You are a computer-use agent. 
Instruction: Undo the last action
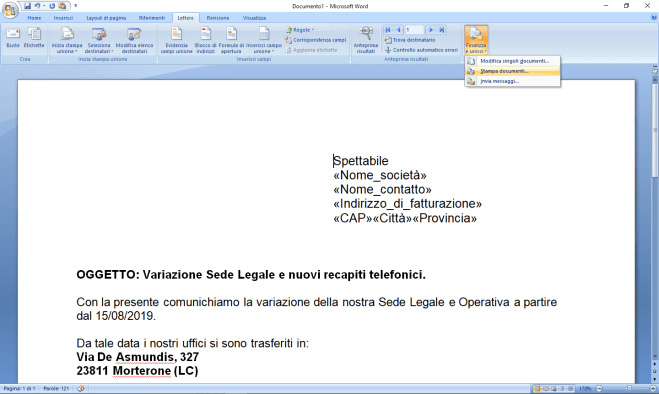(x=37, y=6)
